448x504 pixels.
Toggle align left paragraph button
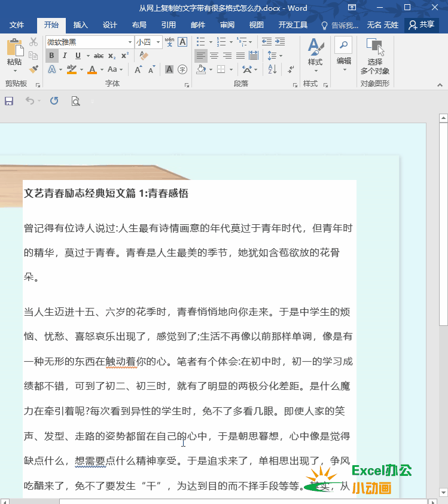201,56
